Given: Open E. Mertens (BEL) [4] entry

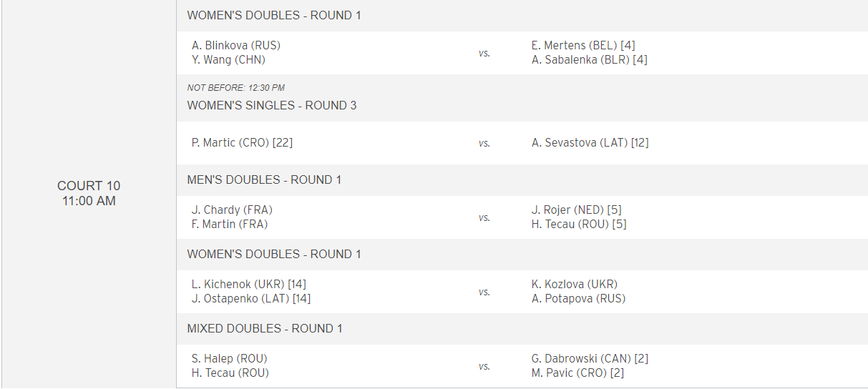Looking at the screenshot, I should 583,45.
